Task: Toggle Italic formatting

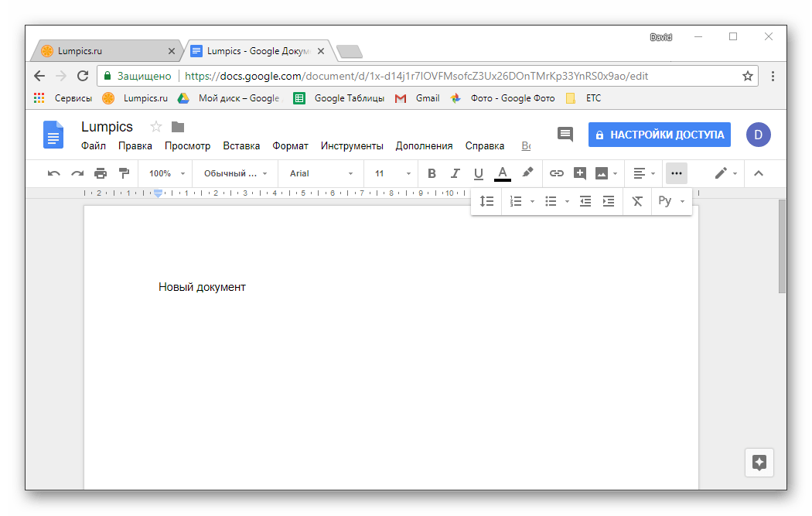Action: (455, 173)
